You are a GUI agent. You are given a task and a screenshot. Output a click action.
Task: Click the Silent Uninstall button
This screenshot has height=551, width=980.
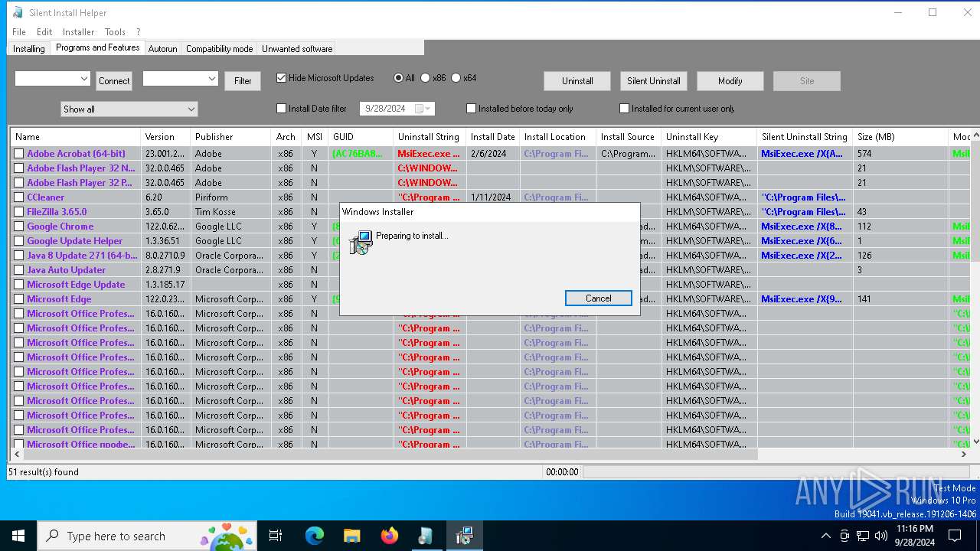[654, 81]
